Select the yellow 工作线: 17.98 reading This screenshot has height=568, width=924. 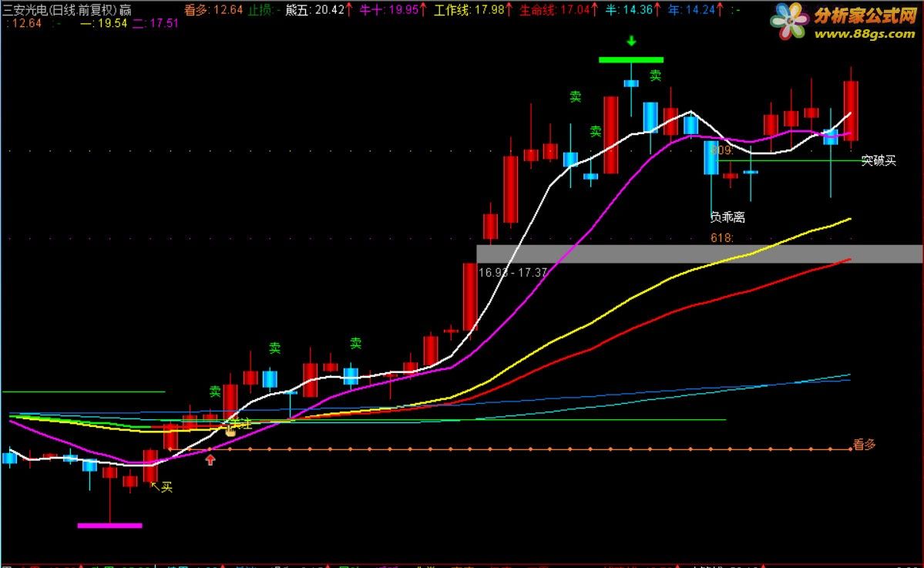pos(469,10)
